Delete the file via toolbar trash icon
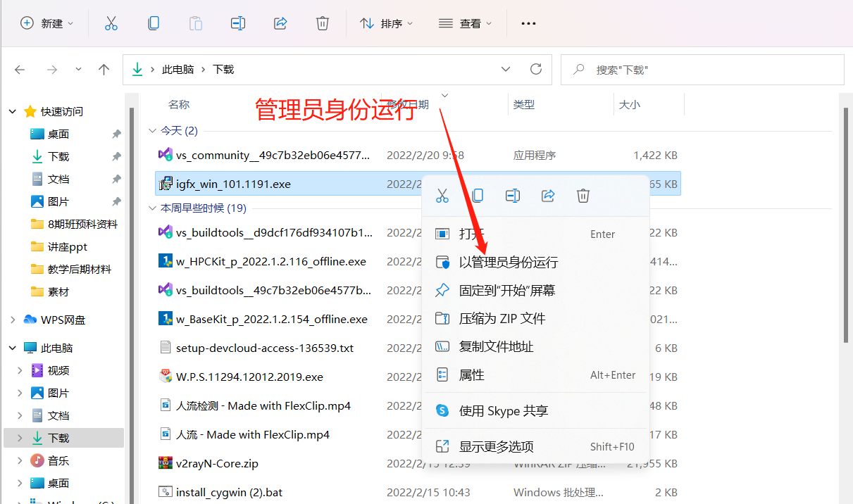The height and width of the screenshot is (504, 853). tap(323, 23)
